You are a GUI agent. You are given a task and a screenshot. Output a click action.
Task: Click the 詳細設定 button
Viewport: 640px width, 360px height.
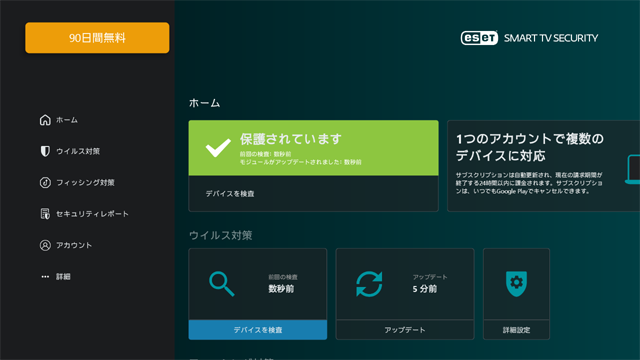coord(516,330)
